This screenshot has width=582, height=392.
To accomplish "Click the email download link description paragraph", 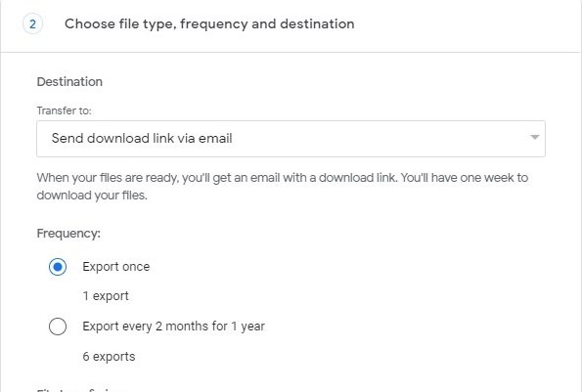I will coord(283,186).
